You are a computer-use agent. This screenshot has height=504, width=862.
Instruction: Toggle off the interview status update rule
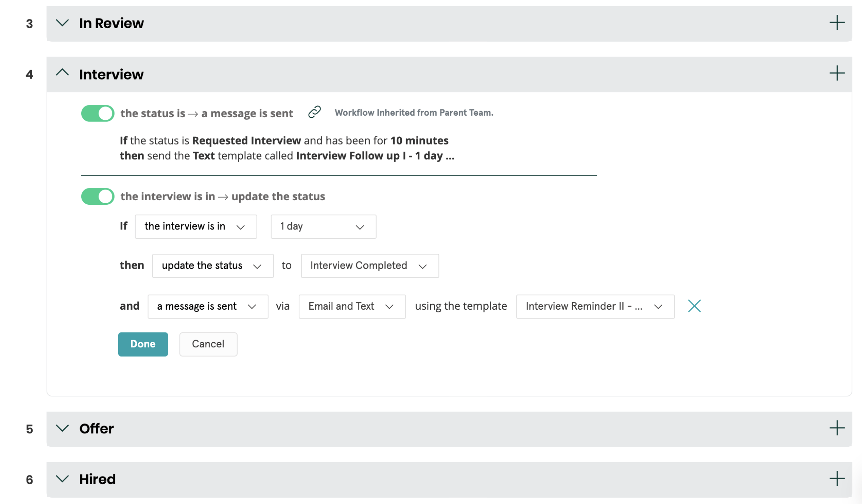point(97,196)
